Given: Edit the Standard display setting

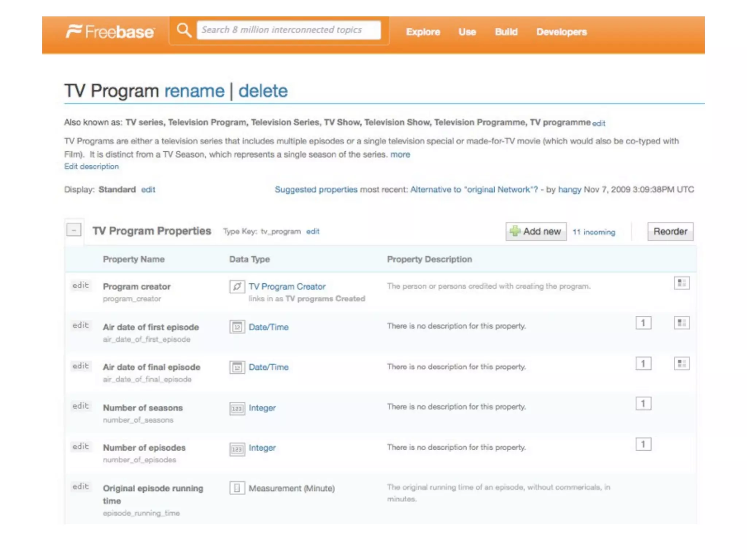Looking at the screenshot, I should click(x=148, y=190).
